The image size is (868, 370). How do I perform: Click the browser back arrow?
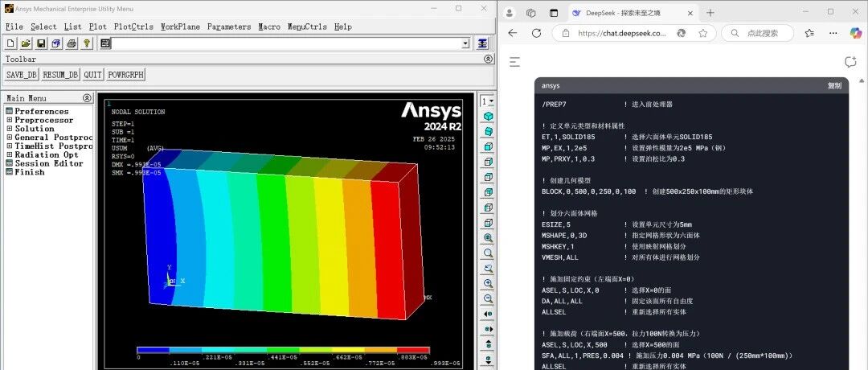pyautogui.click(x=513, y=33)
